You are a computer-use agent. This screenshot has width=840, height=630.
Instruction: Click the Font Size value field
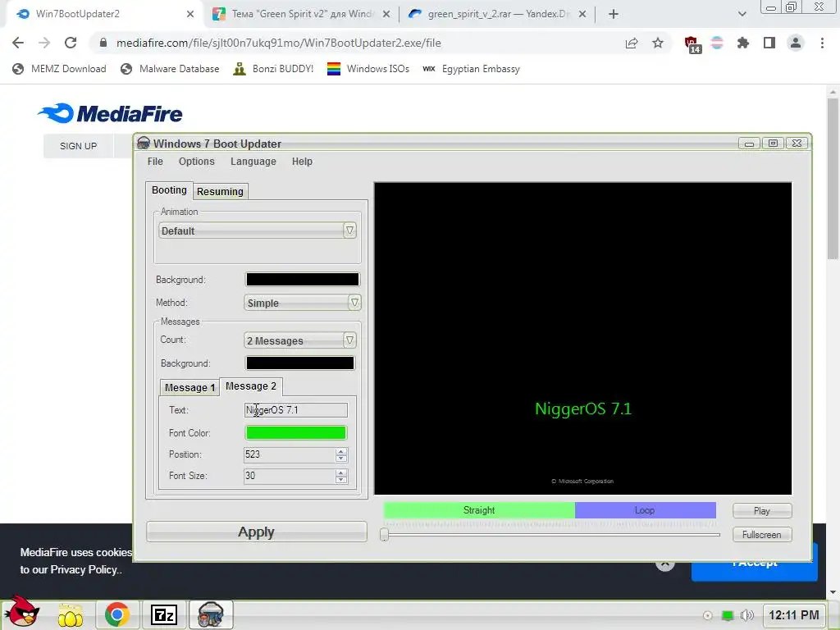290,476
